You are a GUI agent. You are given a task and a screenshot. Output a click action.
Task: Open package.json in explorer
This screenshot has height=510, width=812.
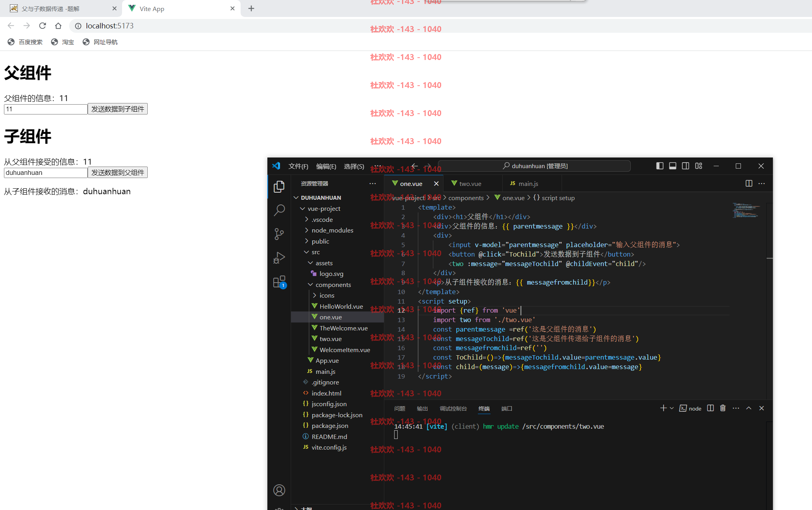click(338, 426)
